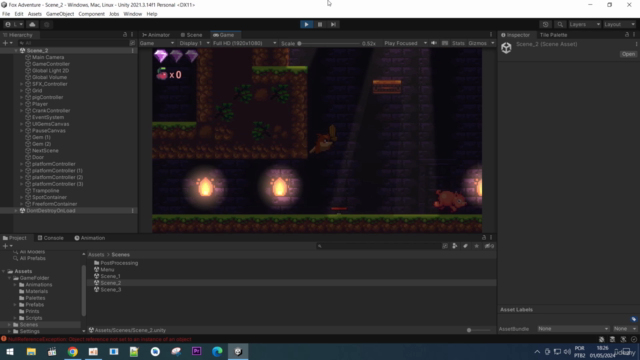Open the File menu

6,14
